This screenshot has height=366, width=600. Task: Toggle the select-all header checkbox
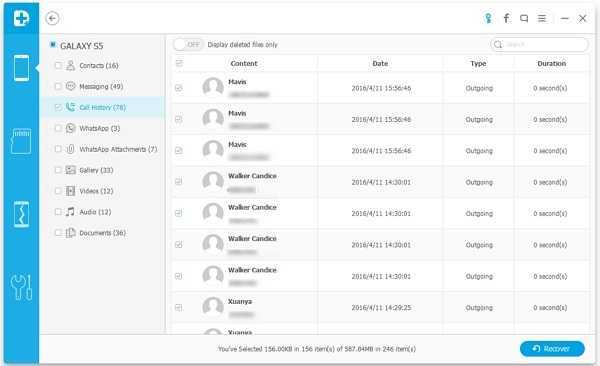pyautogui.click(x=179, y=63)
